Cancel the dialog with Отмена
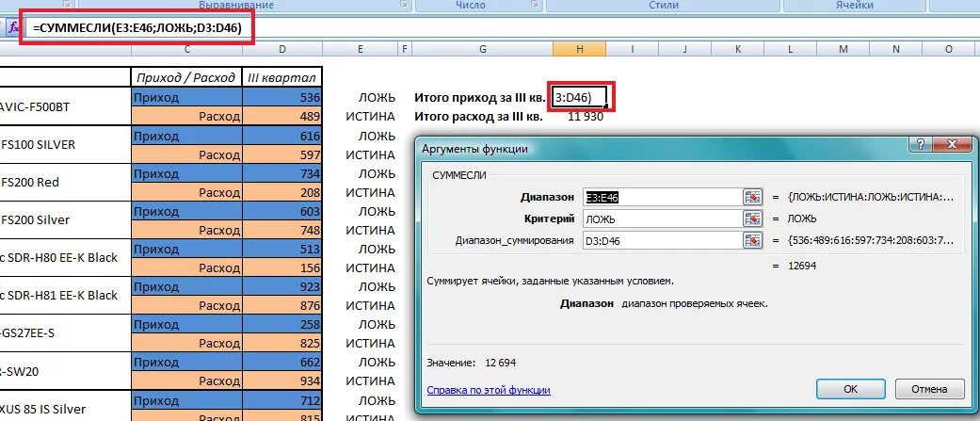The height and width of the screenshot is (421, 980). tap(929, 388)
